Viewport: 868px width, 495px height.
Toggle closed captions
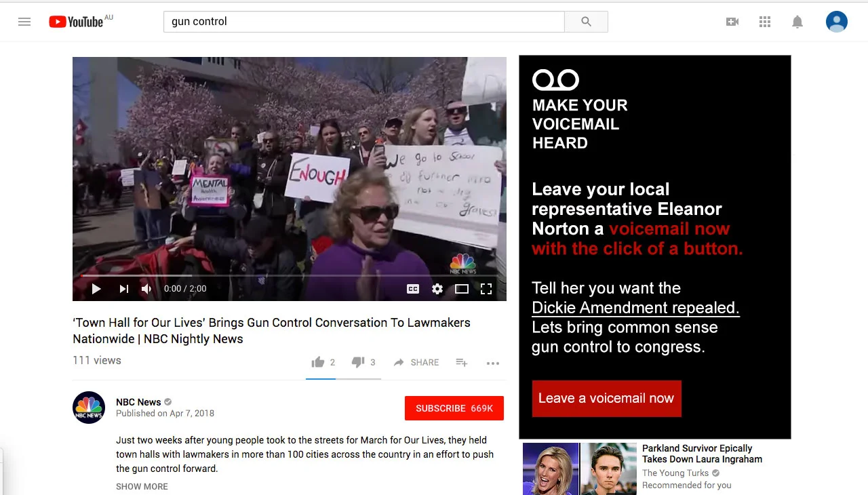coord(413,289)
